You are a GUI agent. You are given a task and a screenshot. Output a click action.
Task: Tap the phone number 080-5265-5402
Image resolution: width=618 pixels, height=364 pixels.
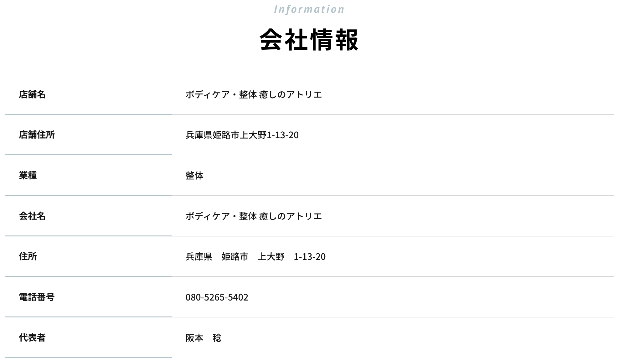coord(217,297)
